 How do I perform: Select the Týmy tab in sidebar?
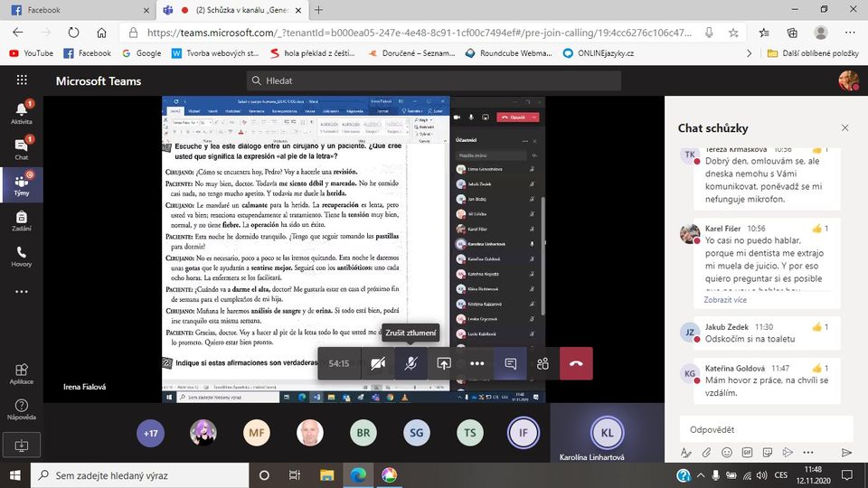point(22,183)
